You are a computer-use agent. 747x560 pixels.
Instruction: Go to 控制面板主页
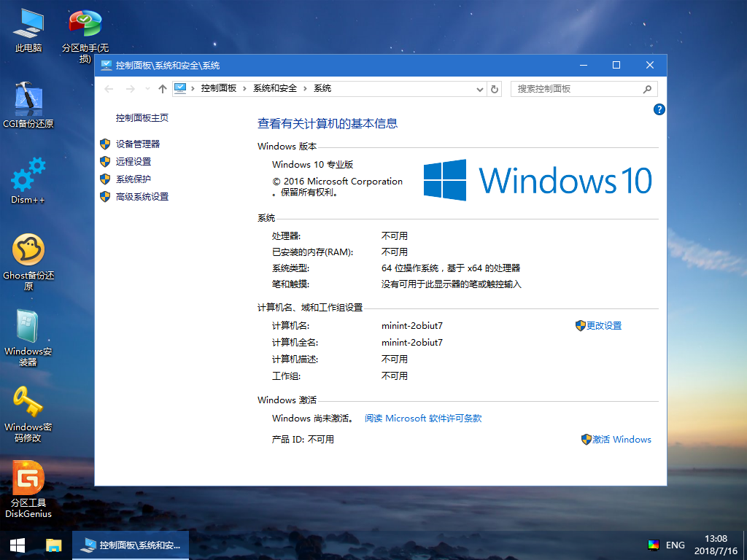[x=142, y=118]
